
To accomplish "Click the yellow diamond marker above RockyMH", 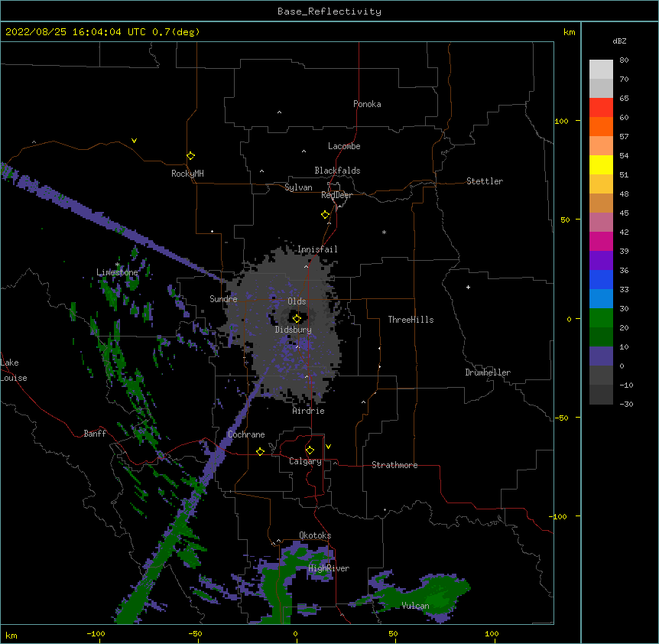I will point(190,156).
